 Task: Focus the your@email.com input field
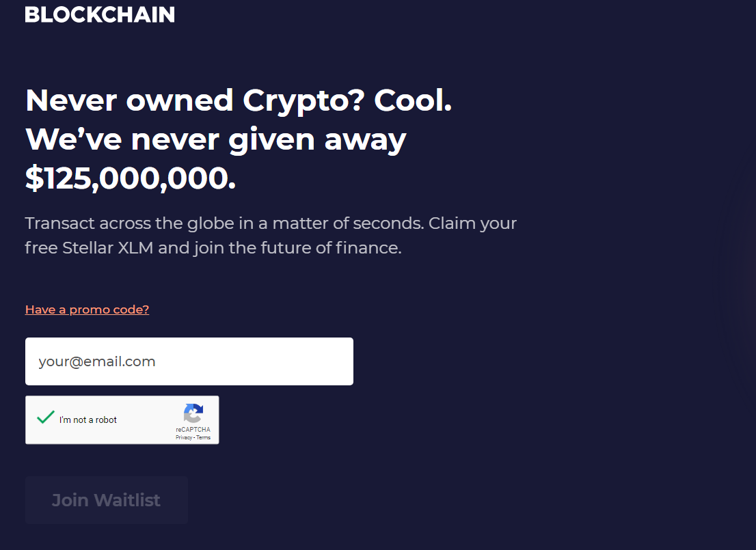tap(189, 361)
